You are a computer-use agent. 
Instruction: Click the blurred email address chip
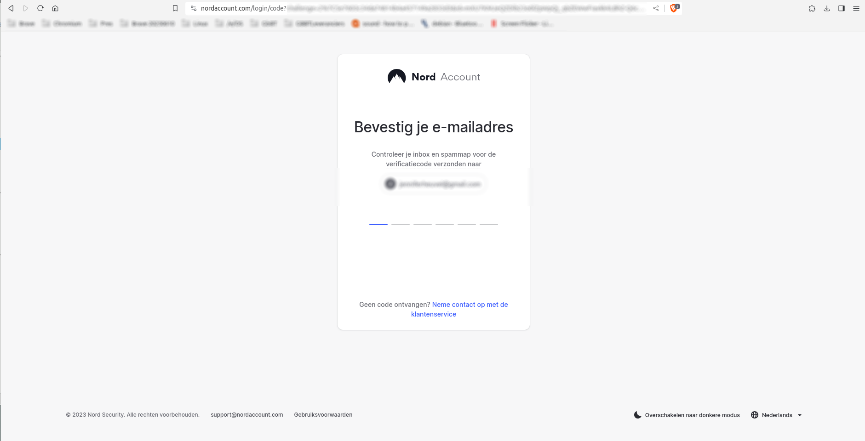(434, 184)
